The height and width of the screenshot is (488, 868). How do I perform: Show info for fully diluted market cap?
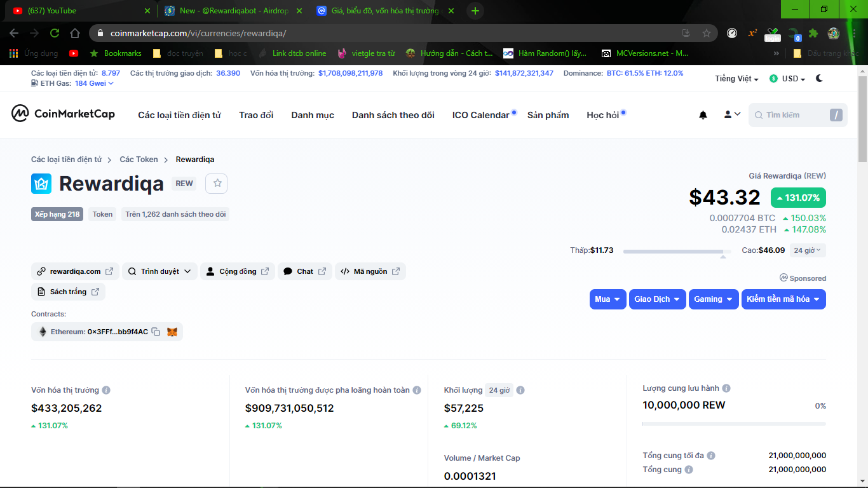416,390
